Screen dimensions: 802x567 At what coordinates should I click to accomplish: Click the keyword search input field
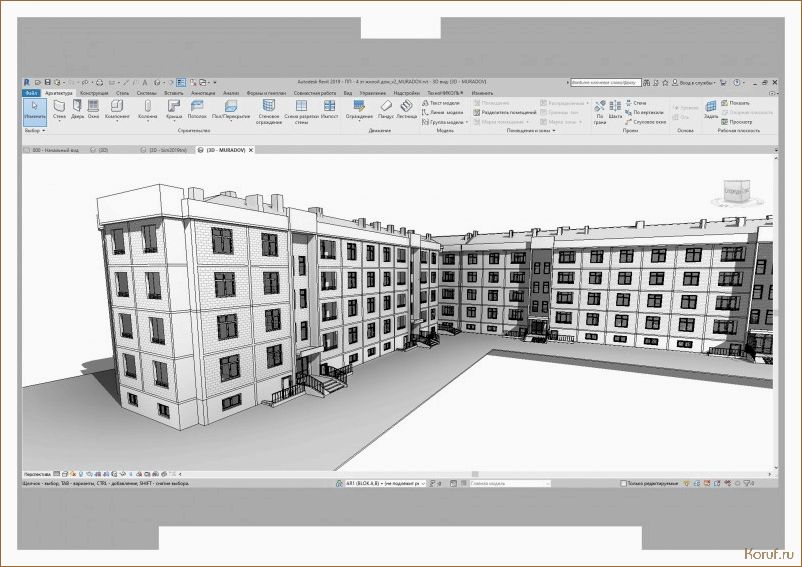coord(605,82)
